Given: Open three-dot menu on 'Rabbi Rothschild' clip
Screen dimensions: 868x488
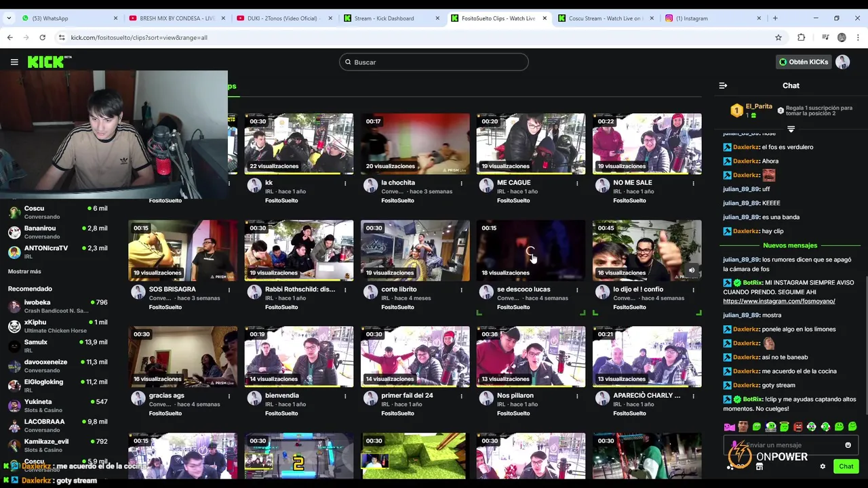Looking at the screenshot, I should tap(345, 289).
